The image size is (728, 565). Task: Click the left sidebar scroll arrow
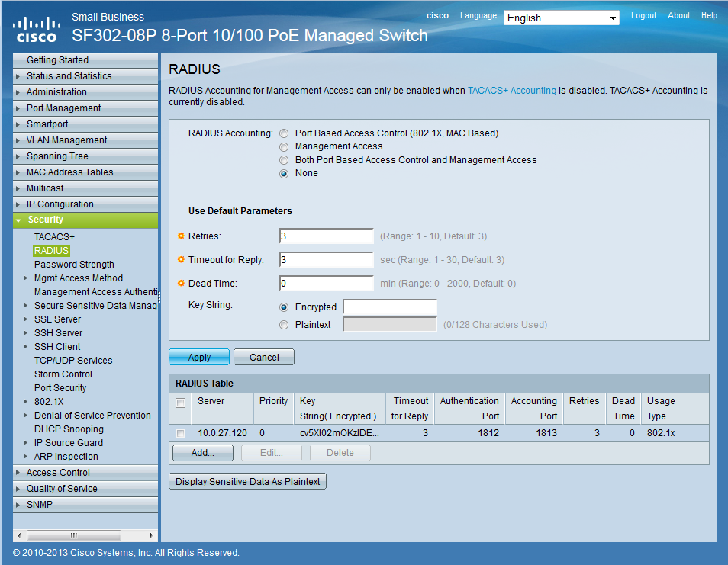[x=18, y=535]
